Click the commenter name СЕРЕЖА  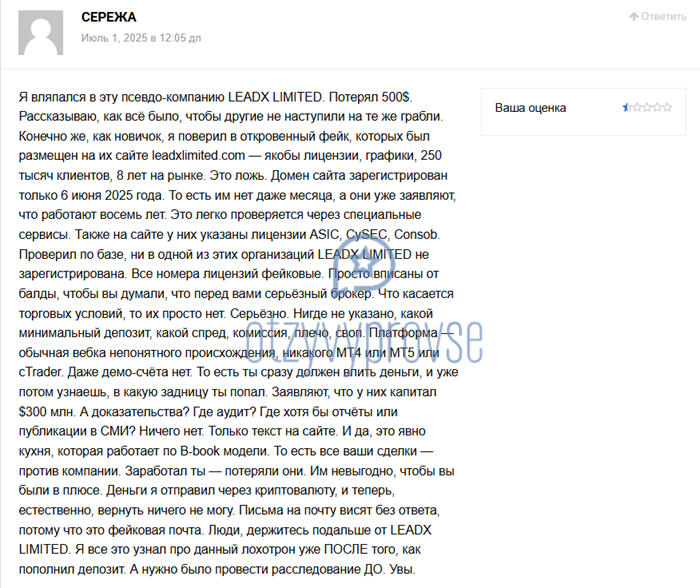tap(108, 17)
